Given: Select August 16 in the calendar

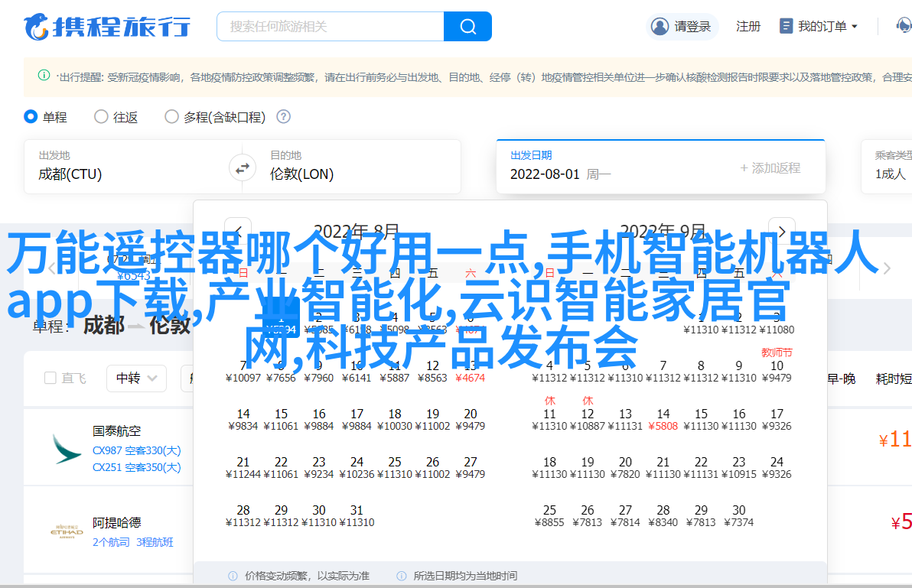Looking at the screenshot, I should click(x=319, y=420).
